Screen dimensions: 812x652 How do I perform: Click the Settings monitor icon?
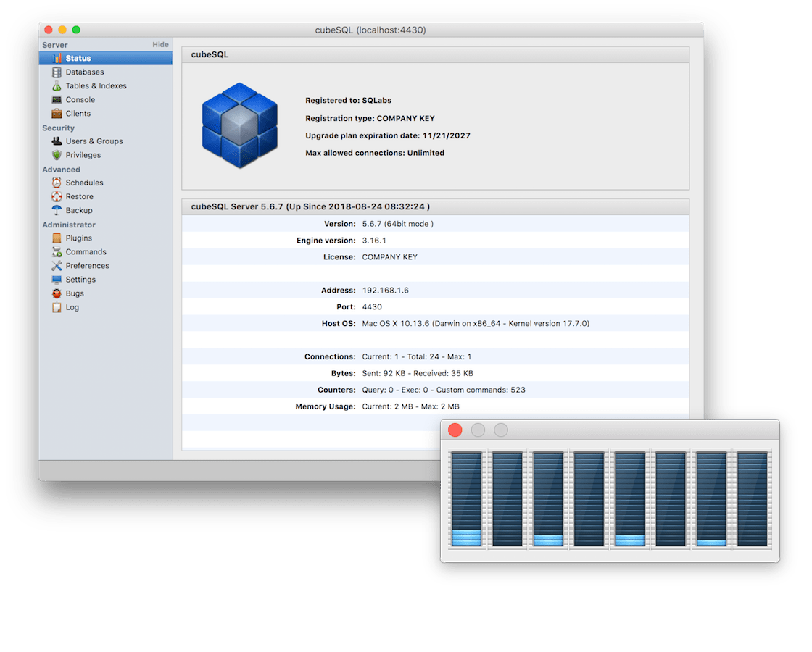point(57,280)
